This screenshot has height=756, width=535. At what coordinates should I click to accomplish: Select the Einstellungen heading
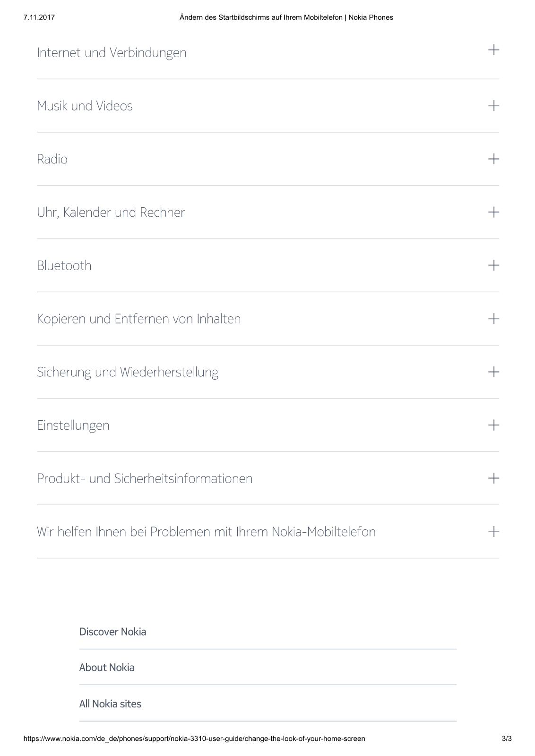[x=73, y=425]
